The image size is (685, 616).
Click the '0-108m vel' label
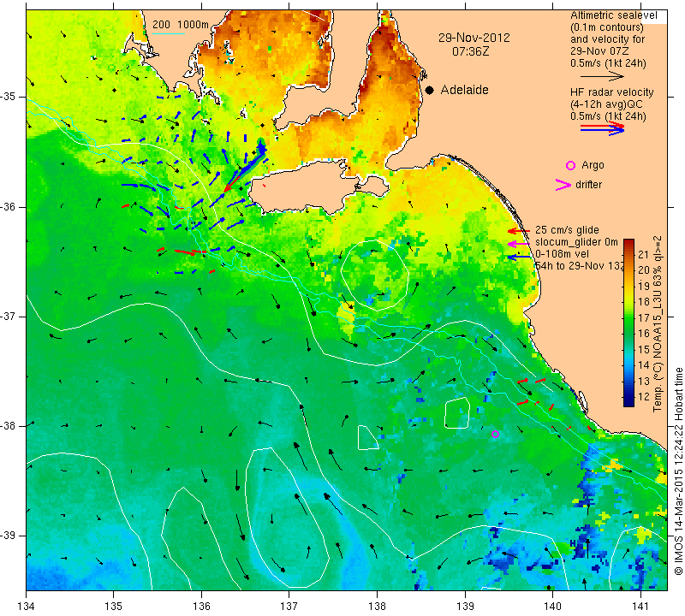562,254
